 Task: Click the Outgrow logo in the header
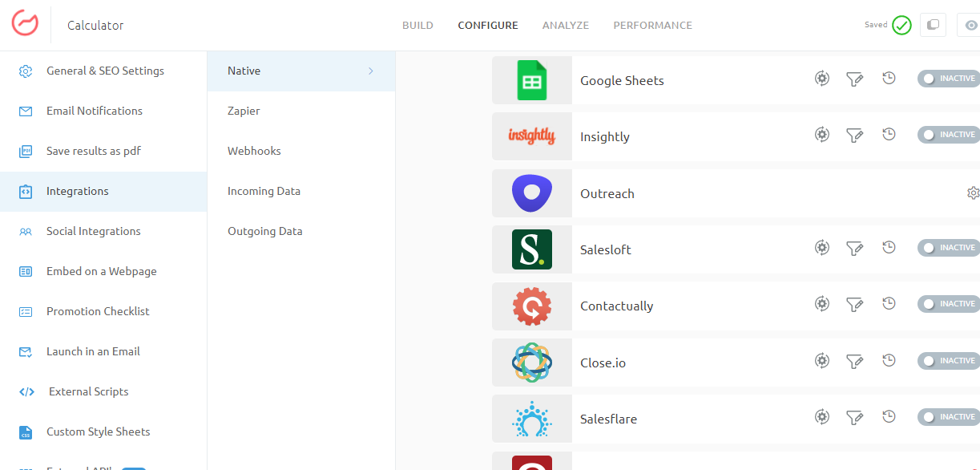(x=25, y=22)
